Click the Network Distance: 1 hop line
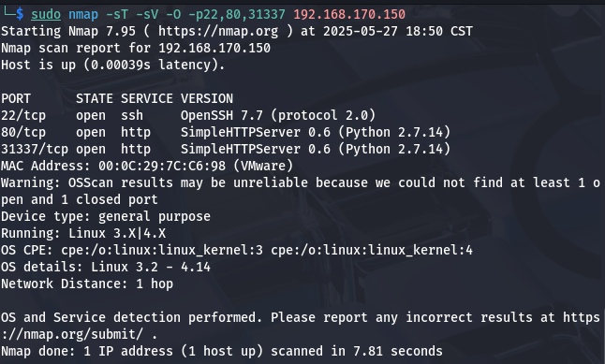 [x=87, y=284]
